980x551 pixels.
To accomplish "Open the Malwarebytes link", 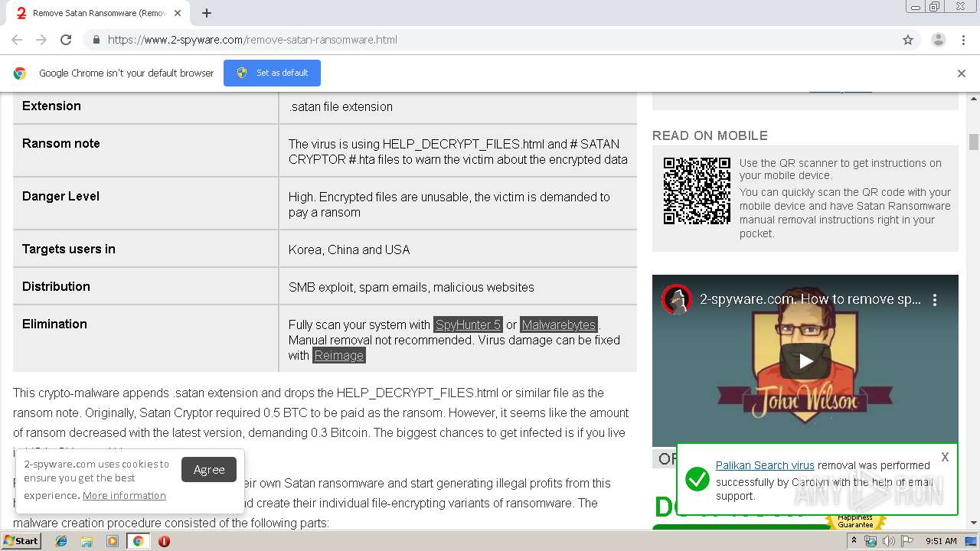I will (x=559, y=324).
